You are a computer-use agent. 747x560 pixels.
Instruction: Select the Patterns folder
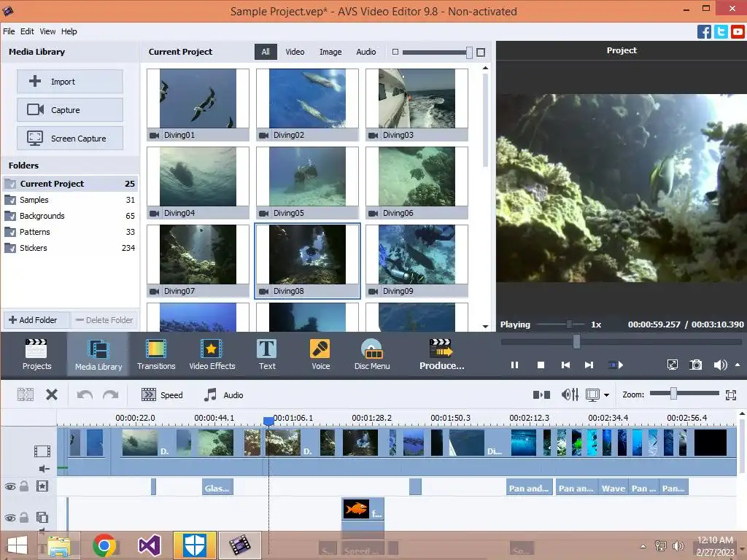coord(70,232)
